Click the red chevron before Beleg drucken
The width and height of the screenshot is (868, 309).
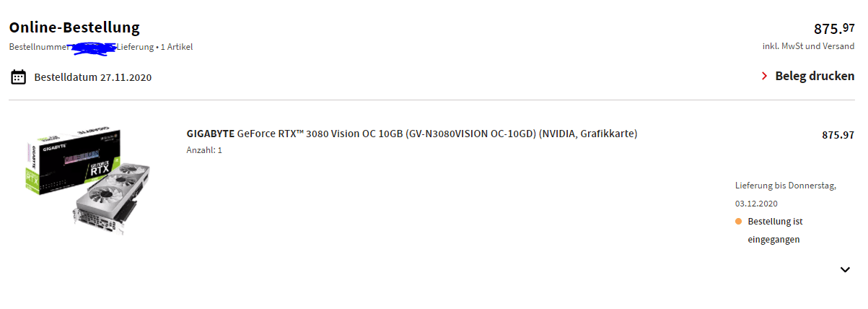coord(765,76)
